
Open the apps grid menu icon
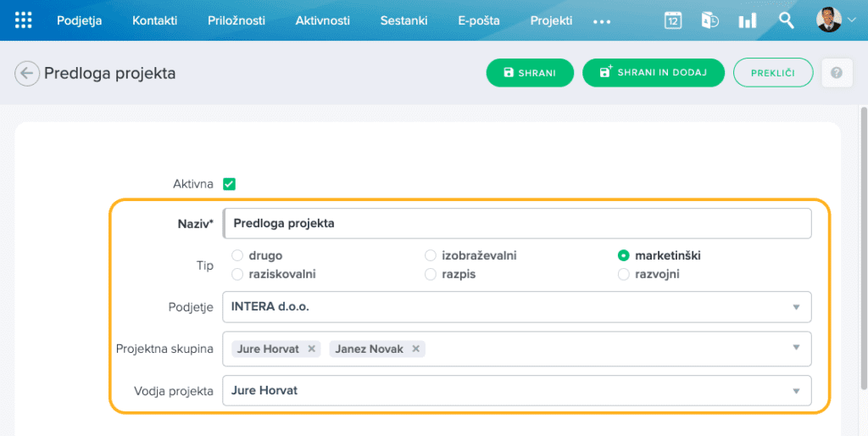point(23,20)
